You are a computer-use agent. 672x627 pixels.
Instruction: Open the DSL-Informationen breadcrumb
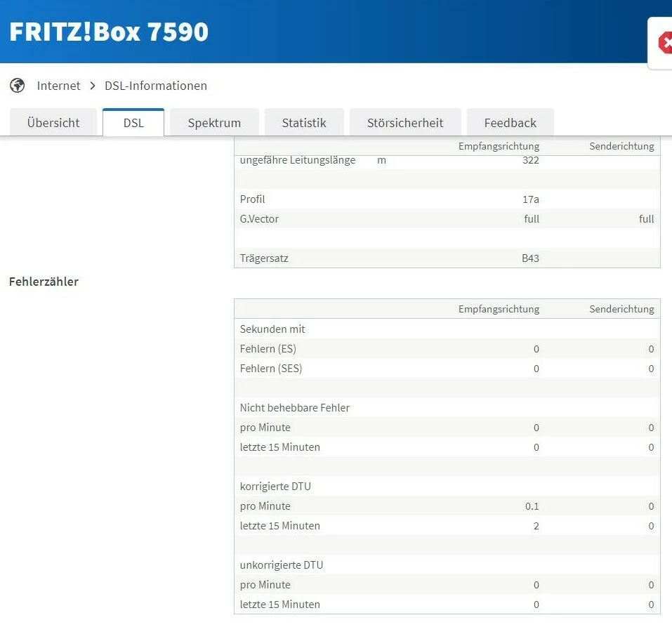coord(156,86)
